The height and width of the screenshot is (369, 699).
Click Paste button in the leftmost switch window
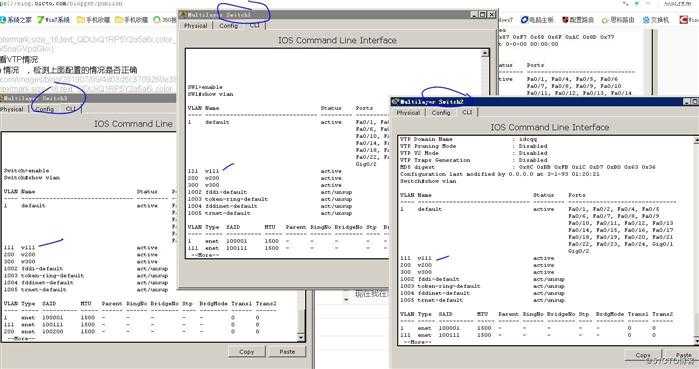click(x=287, y=352)
